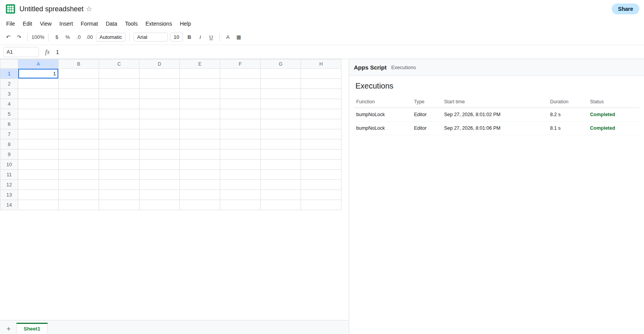The height and width of the screenshot is (334, 644).
Task: Click the green Sheets logo icon
Action: click(x=10, y=9)
